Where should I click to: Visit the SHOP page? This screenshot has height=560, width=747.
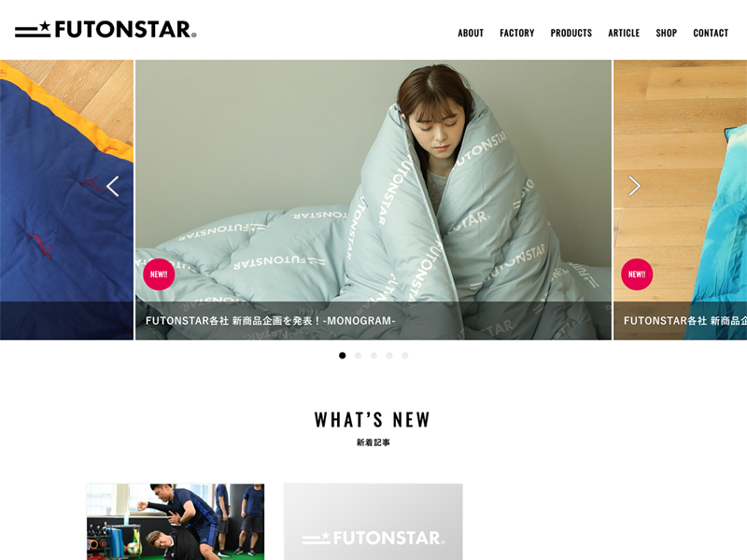tap(666, 33)
